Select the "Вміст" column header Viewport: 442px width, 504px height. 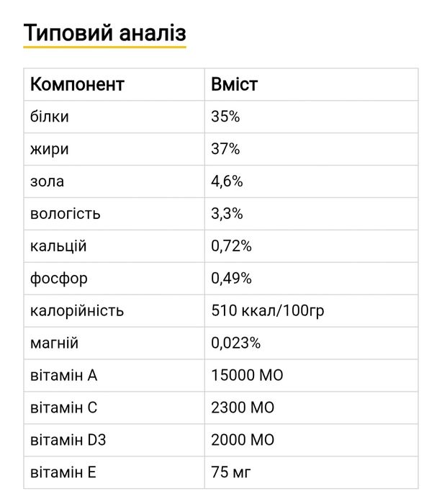(235, 84)
